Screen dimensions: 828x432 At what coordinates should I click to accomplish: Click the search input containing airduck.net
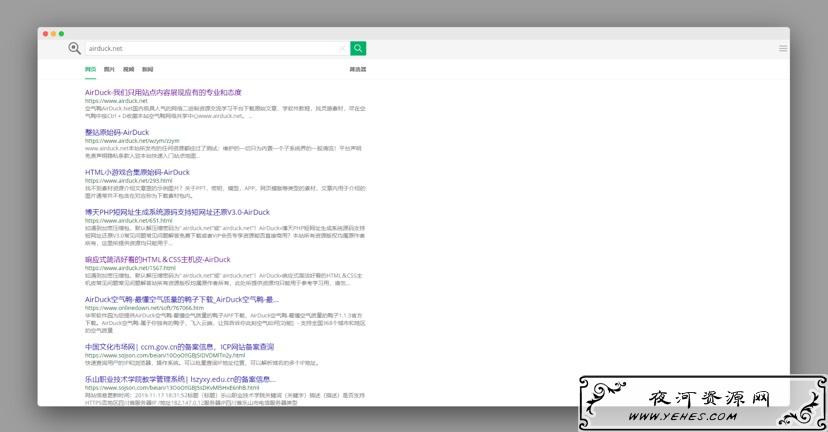(218, 48)
